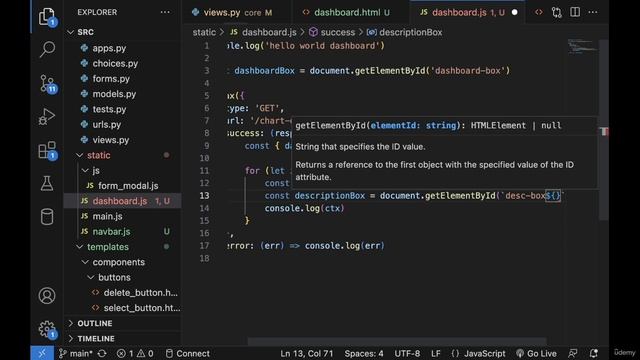Select dashboard.js in the explorer tree

122,201
